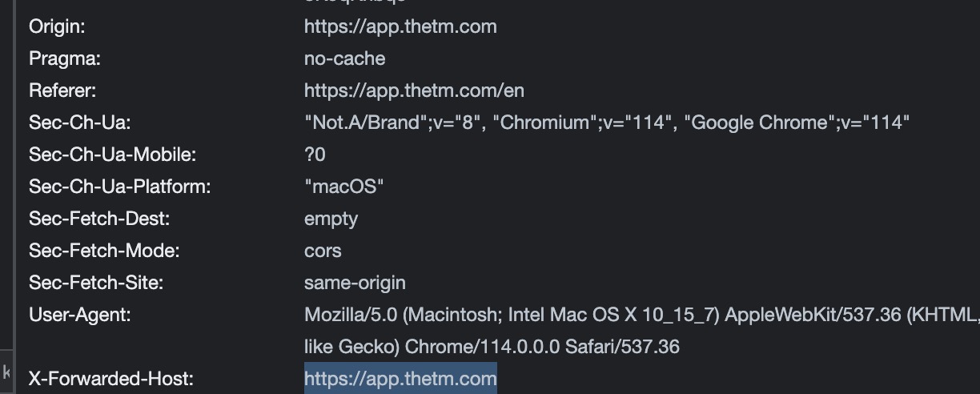The width and height of the screenshot is (980, 394).
Task: Click the highlighted X-Forwarded-Host value
Action: pyautogui.click(x=400, y=379)
